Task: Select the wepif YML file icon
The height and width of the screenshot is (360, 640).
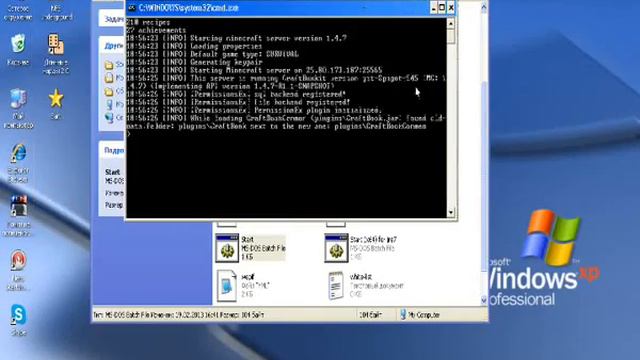Action: coord(227,286)
